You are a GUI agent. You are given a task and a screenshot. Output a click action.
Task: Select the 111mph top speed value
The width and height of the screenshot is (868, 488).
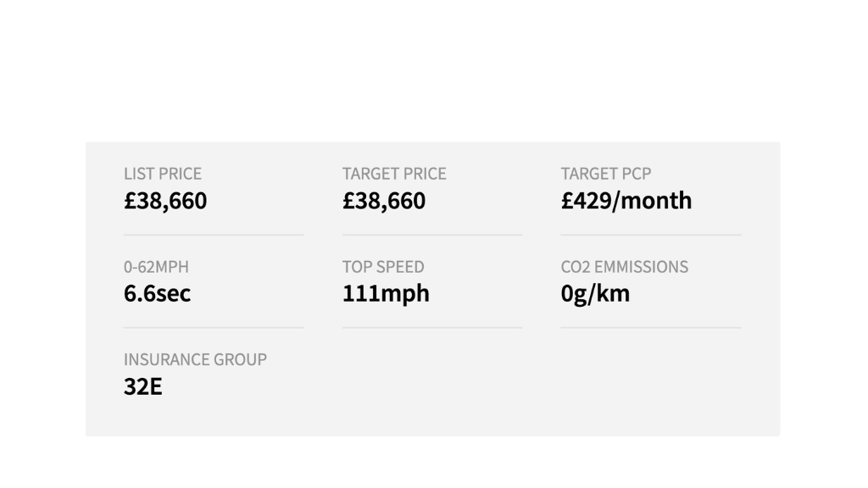386,294
